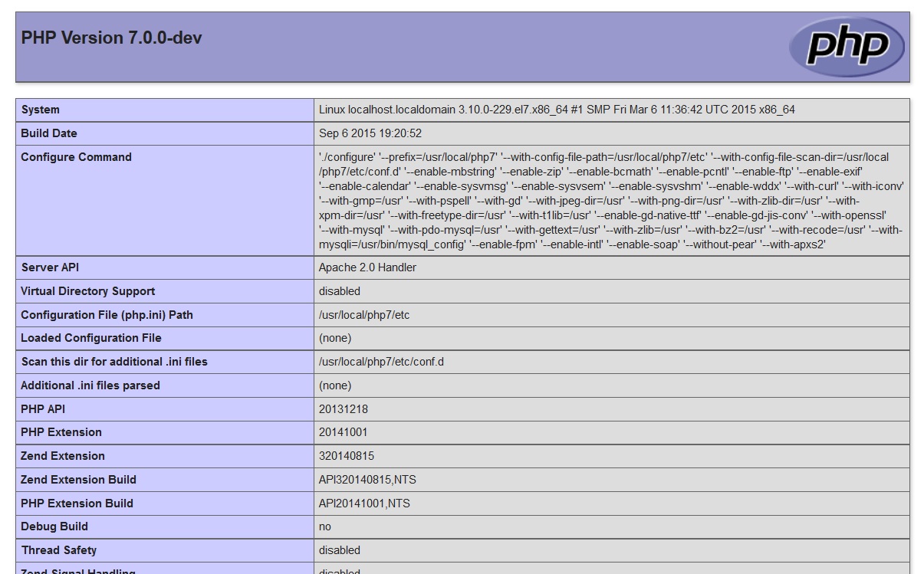
Task: Select the PHP Extension 20141001 value
Action: coord(342,432)
